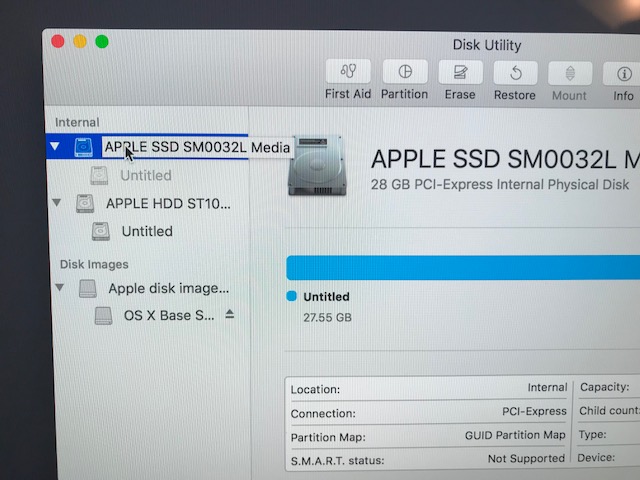Select OS X Base S... volume
Screen dimensions: 640x480
(x=169, y=316)
